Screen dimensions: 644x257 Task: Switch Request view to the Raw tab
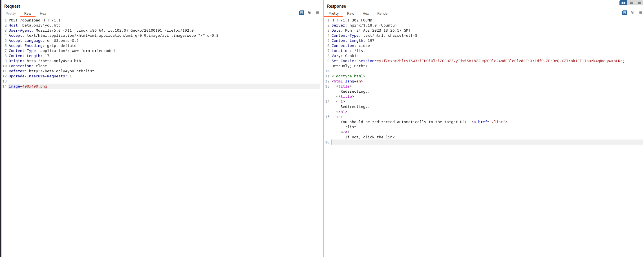click(28, 14)
